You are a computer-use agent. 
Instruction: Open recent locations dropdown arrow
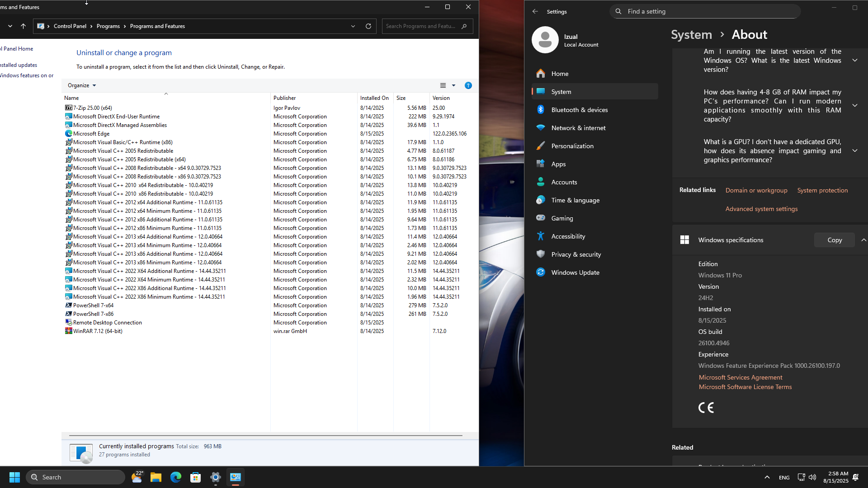10,26
